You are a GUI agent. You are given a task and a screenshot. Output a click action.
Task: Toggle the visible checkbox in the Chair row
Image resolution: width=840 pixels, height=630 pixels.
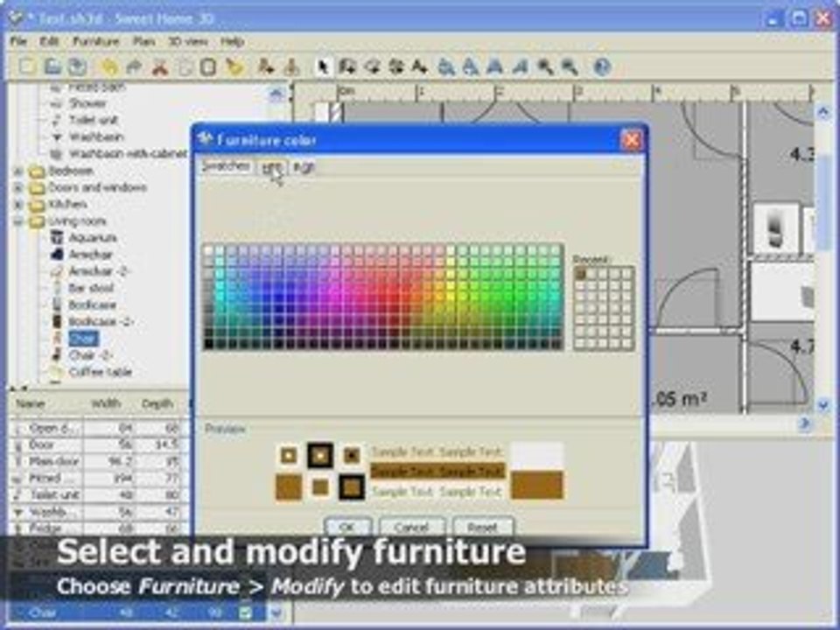(x=245, y=612)
